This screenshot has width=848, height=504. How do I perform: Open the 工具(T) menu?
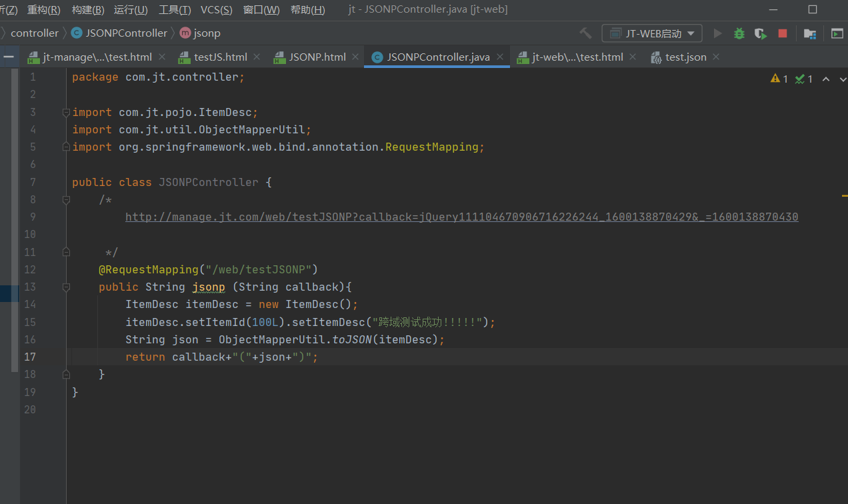(175, 9)
